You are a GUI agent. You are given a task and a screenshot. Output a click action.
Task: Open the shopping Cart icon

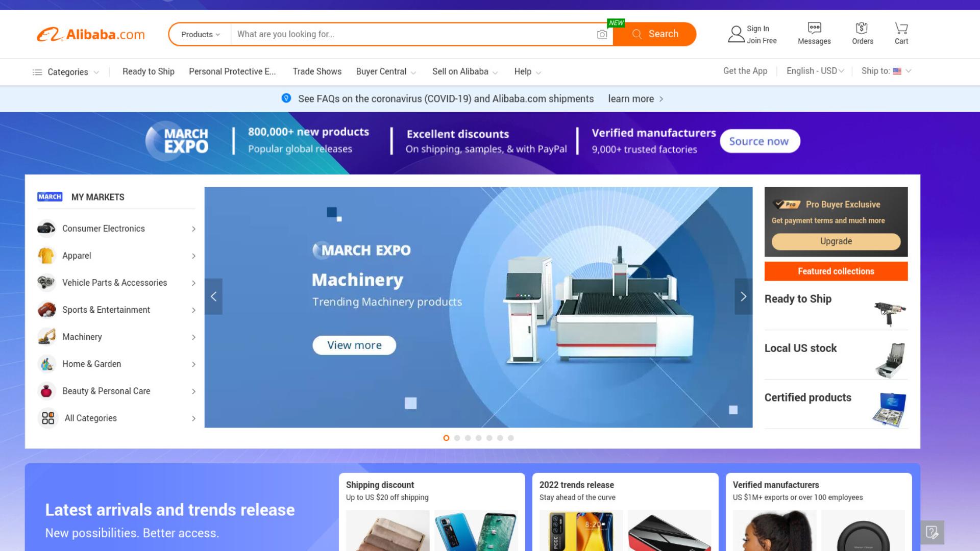901,28
